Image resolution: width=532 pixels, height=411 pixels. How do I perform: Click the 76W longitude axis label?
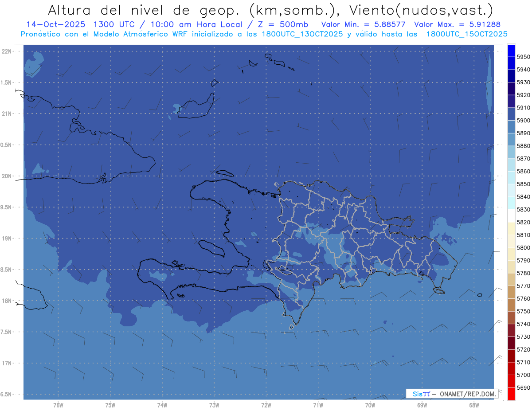pyautogui.click(x=58, y=405)
